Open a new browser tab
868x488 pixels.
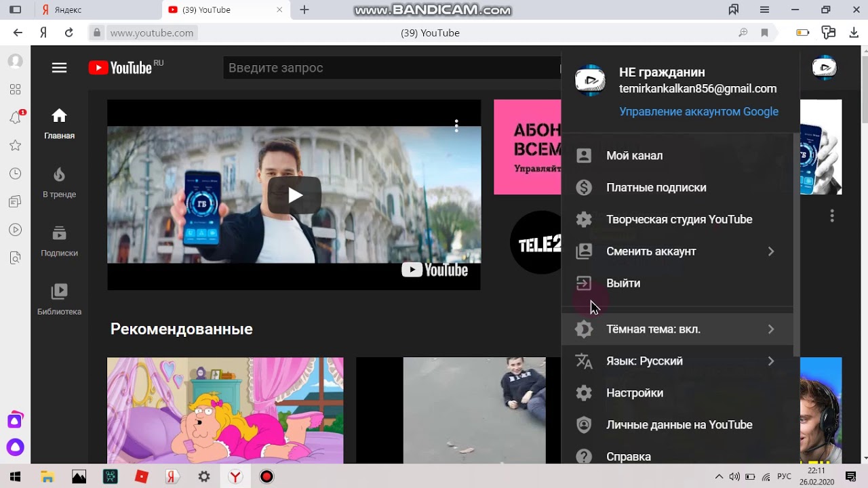[x=304, y=9]
